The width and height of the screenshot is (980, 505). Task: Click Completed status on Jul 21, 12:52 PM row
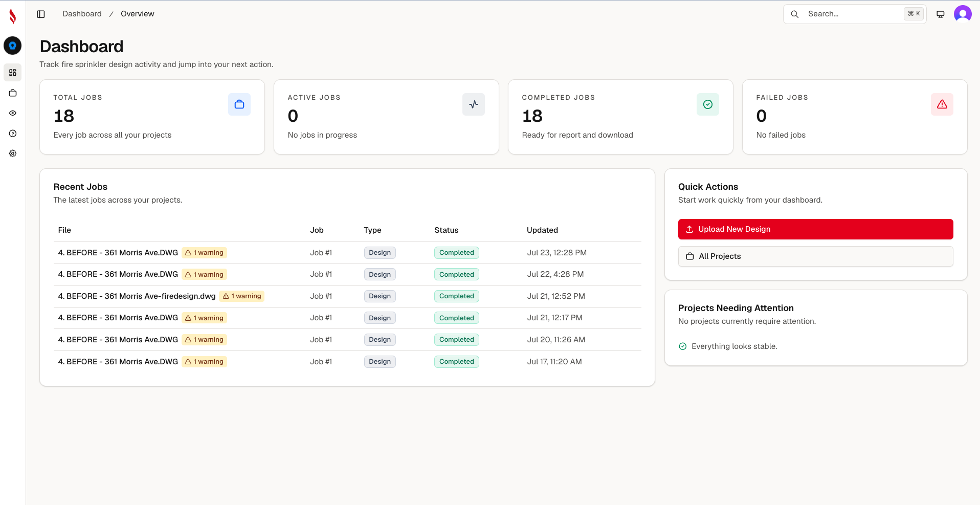click(457, 296)
